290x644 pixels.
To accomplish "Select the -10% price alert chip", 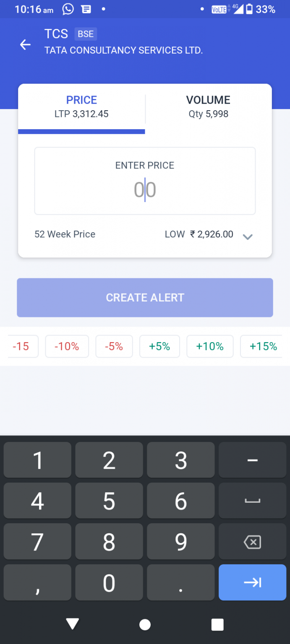I will (67, 346).
